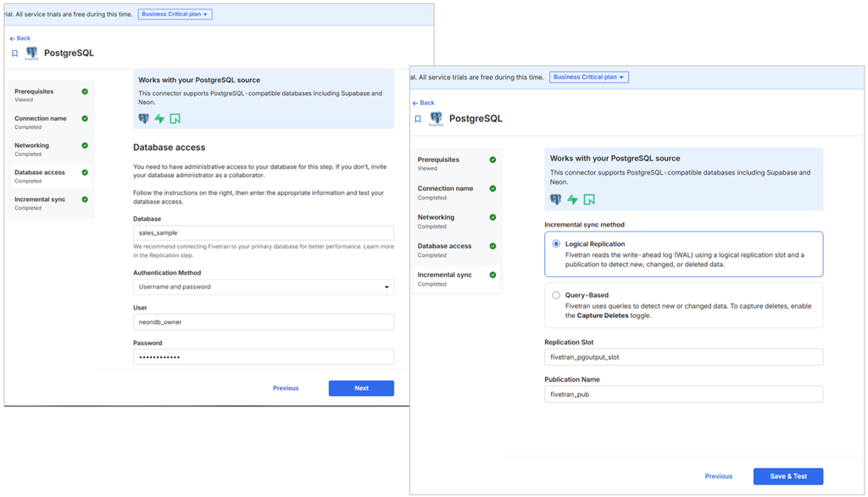The width and height of the screenshot is (868, 497).
Task: Click green check next to Connection name in left window
Action: (x=85, y=119)
